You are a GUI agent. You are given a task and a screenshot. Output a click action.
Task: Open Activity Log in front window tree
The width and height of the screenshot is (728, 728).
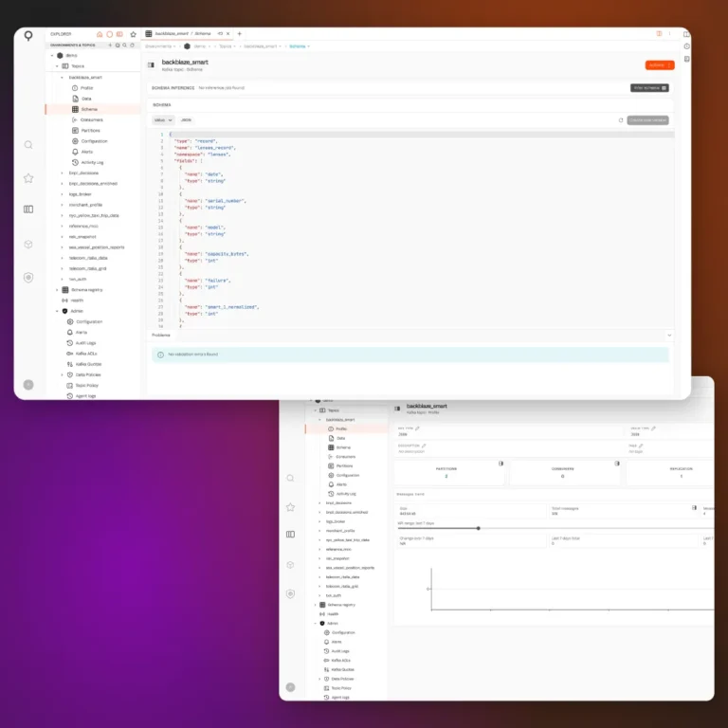click(x=92, y=162)
